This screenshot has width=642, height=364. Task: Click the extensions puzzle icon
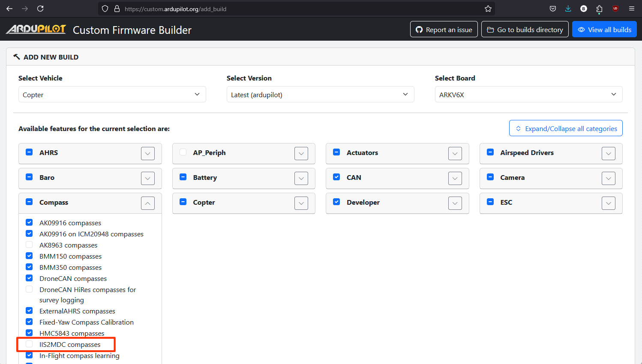(x=599, y=9)
